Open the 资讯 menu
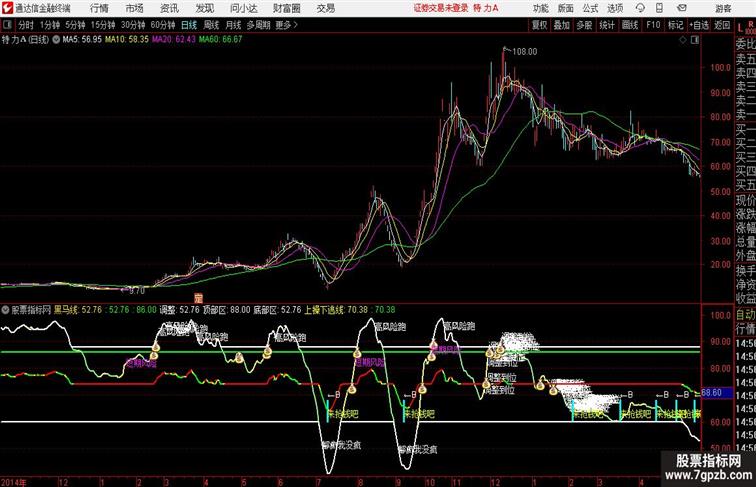 (169, 8)
